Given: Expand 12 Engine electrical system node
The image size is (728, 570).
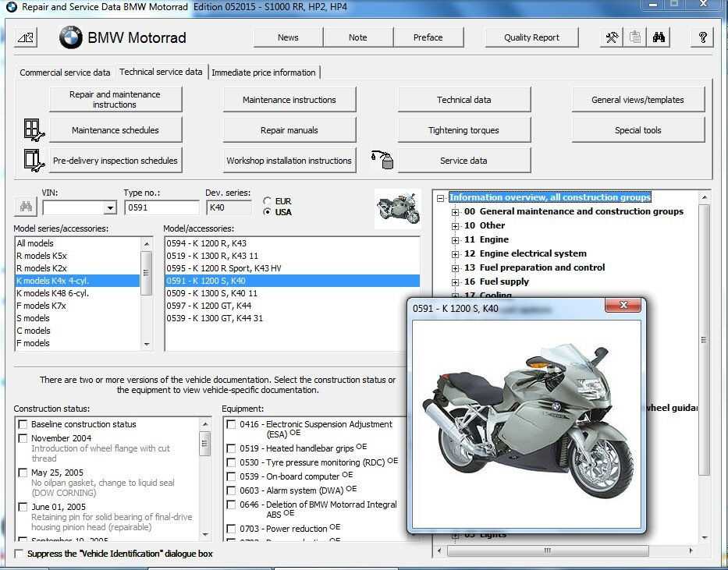Looking at the screenshot, I should [x=455, y=254].
